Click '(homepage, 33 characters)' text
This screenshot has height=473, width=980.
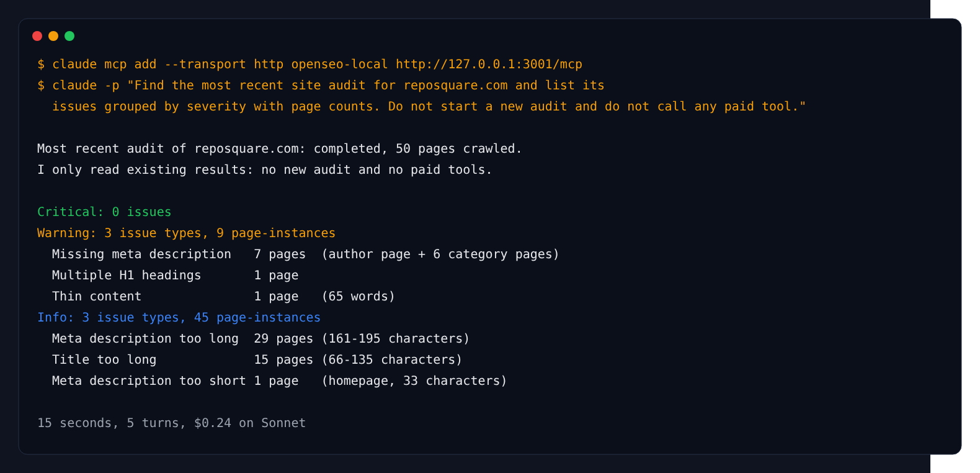coord(414,381)
